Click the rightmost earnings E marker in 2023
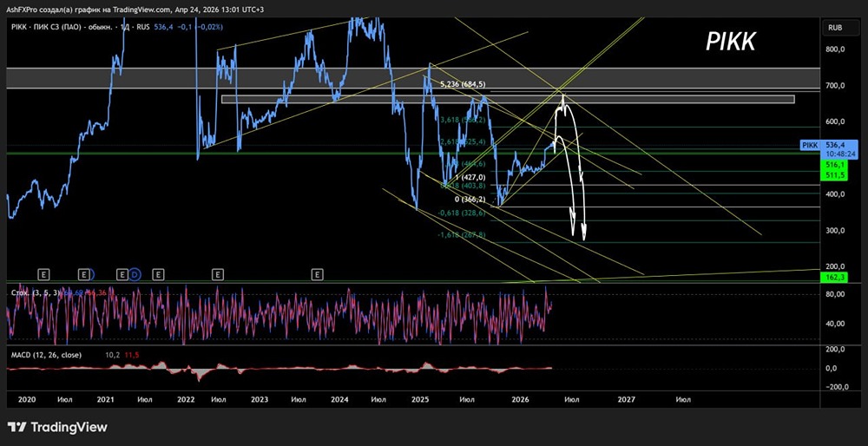Screen dimensions: 868x446 click(317, 274)
